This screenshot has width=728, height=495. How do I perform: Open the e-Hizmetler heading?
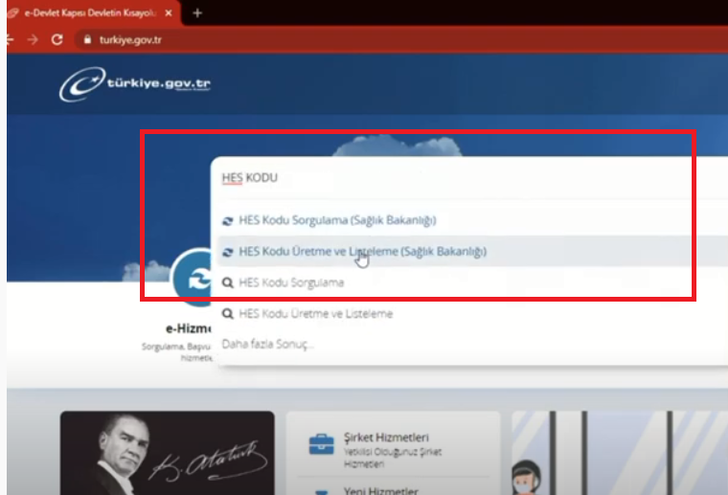point(188,329)
